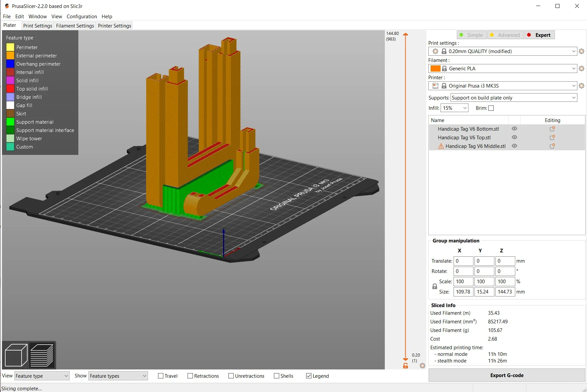
Task: Open the File menu
Action: click(7, 17)
